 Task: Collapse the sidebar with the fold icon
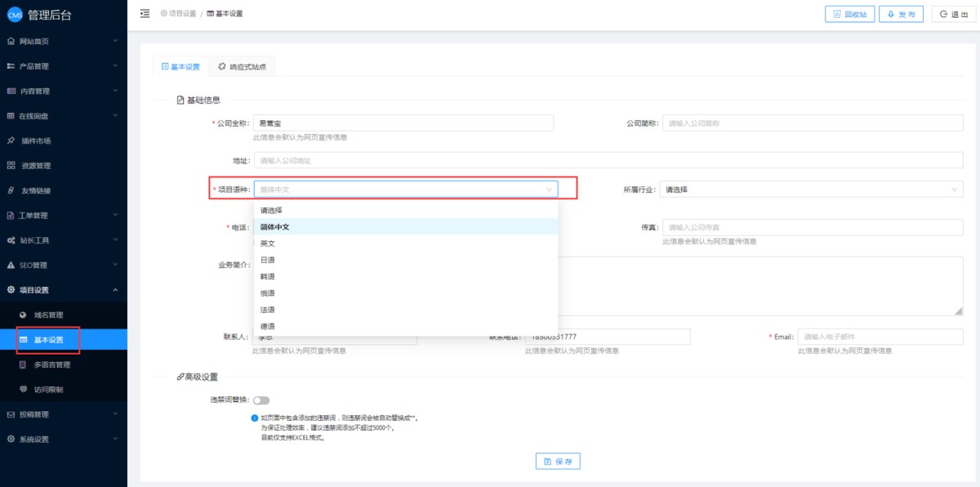pos(145,13)
